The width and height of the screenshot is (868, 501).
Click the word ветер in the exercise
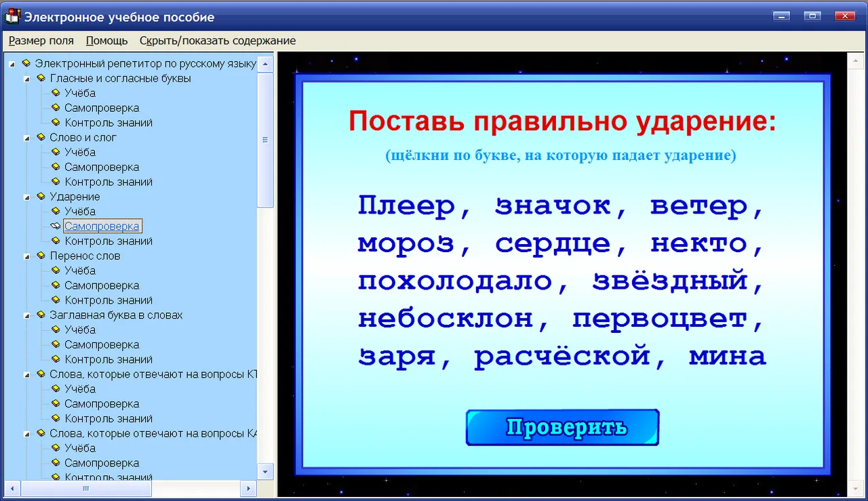(x=698, y=206)
